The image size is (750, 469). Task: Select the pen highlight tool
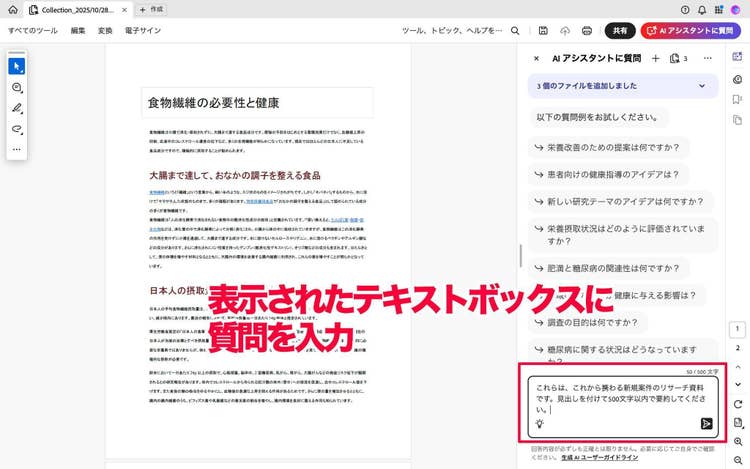pyautogui.click(x=16, y=108)
